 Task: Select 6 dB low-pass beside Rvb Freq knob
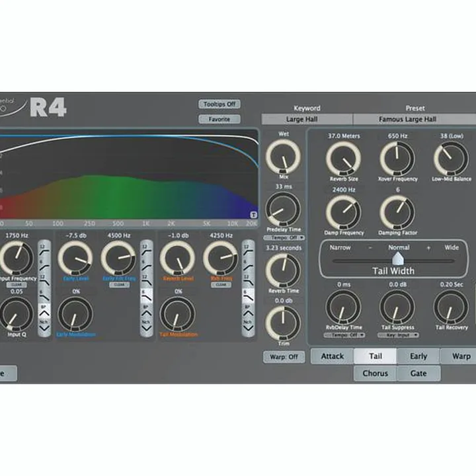pos(248,296)
